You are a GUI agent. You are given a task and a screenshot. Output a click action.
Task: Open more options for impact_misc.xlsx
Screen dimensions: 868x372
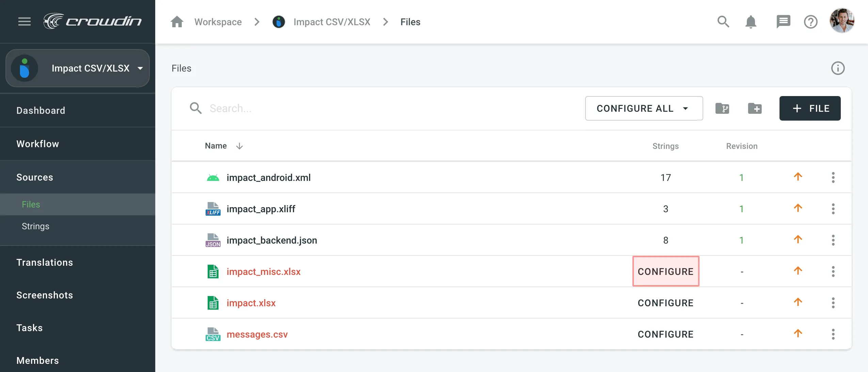coord(833,272)
